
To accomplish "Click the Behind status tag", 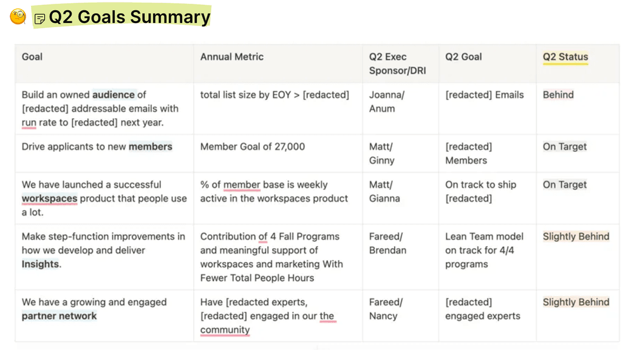I will pos(558,95).
